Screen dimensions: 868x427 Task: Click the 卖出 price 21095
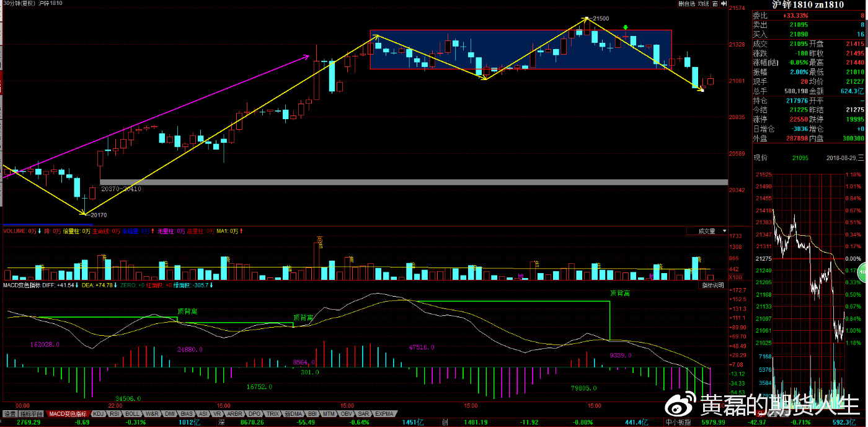point(799,25)
